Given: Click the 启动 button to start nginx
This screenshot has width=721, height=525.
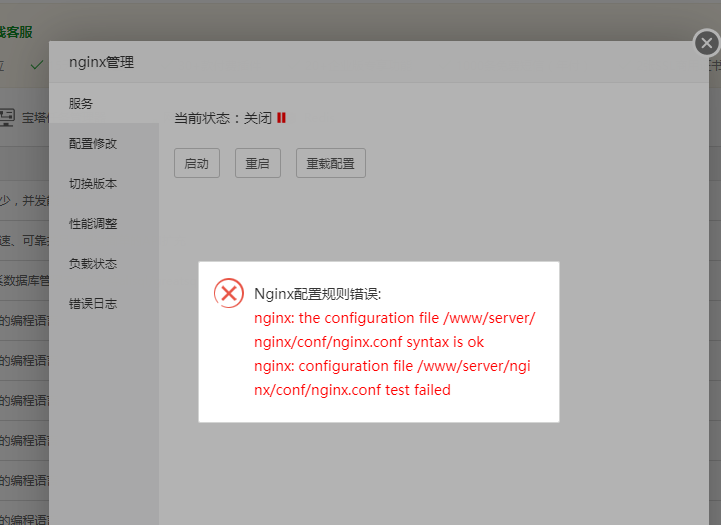Looking at the screenshot, I should (x=197, y=163).
